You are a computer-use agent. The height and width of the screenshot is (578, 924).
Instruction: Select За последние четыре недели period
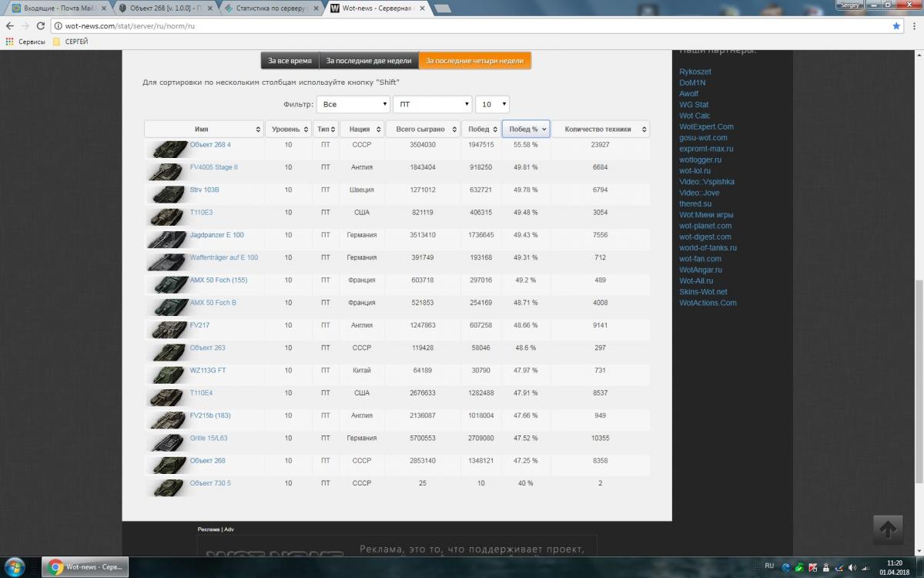click(x=475, y=61)
